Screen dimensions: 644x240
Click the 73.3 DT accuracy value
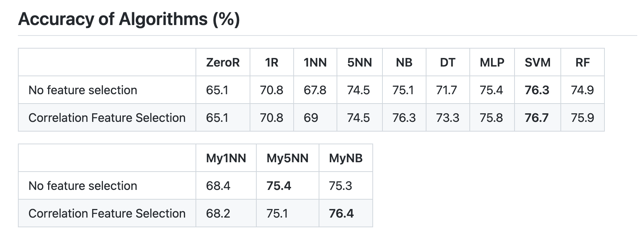tap(447, 118)
